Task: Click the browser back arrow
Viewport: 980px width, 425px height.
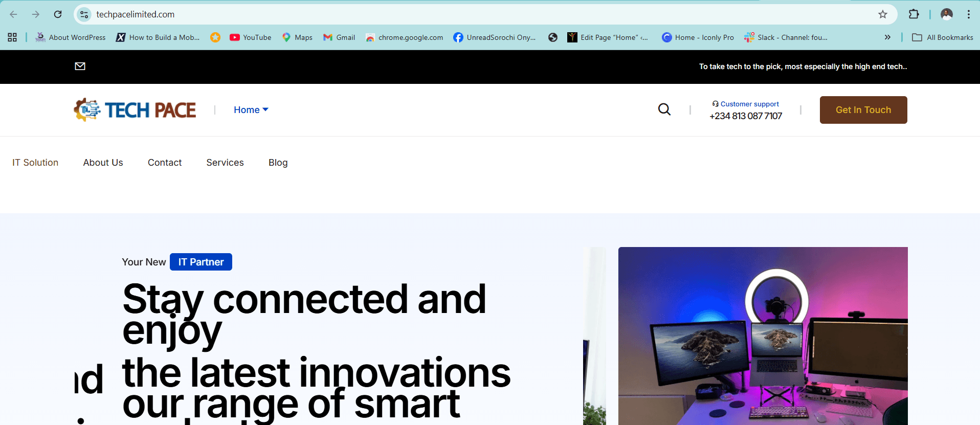Action: point(14,14)
